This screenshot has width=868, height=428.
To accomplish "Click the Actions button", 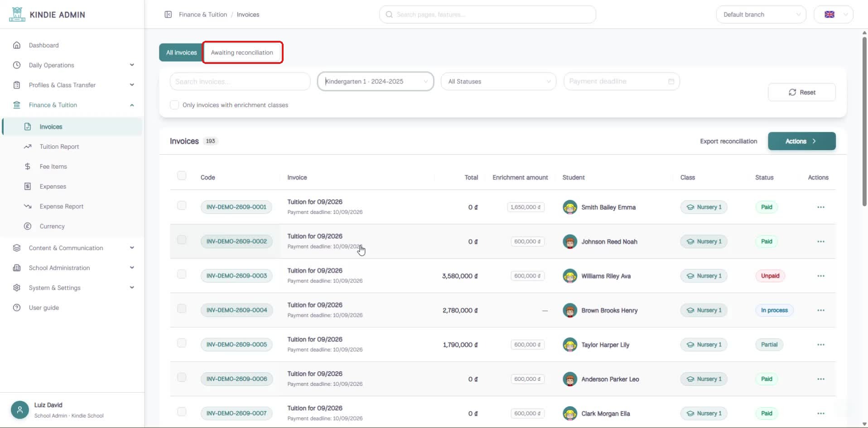I will pyautogui.click(x=801, y=141).
